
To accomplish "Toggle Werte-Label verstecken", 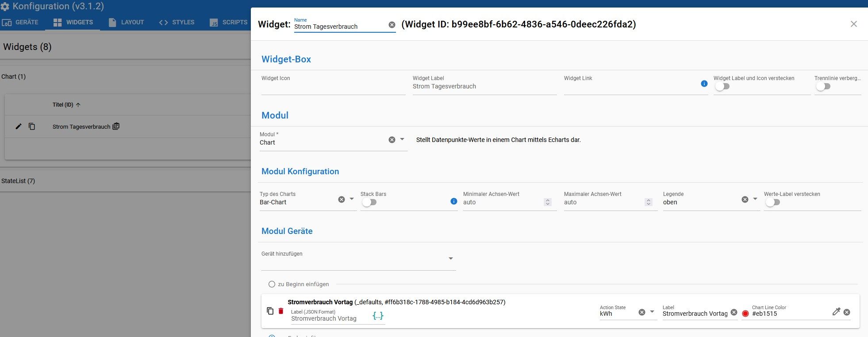I will point(772,202).
